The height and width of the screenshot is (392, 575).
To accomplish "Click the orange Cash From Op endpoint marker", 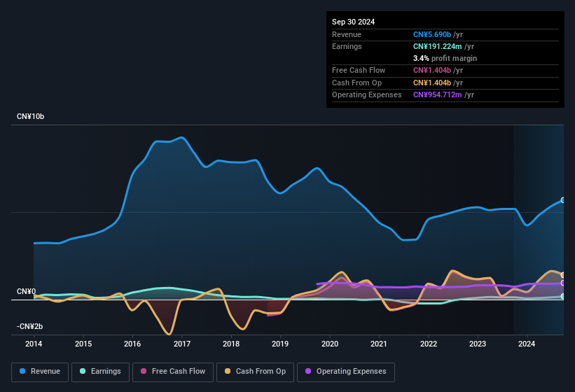I will click(562, 275).
